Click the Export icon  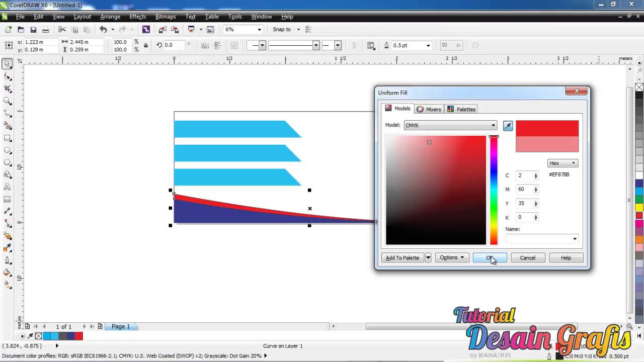[174, 30]
